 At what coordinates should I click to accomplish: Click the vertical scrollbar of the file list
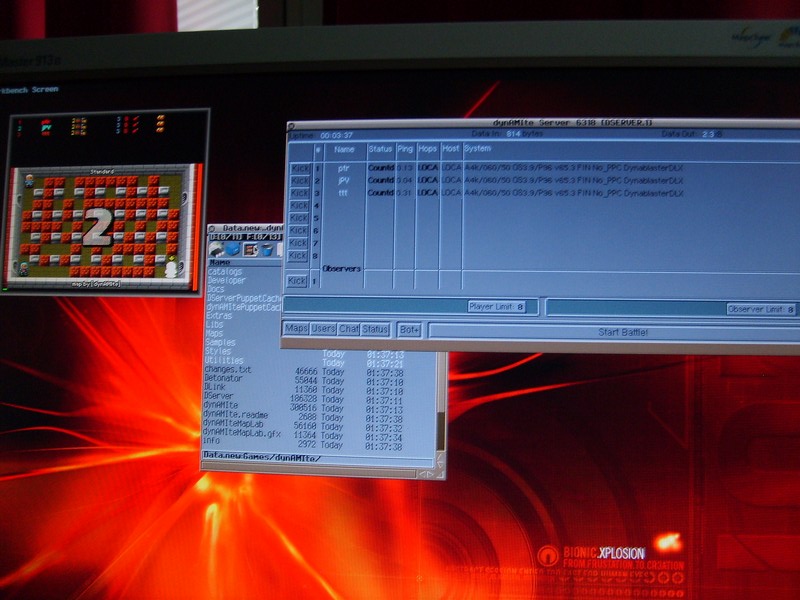point(441,403)
